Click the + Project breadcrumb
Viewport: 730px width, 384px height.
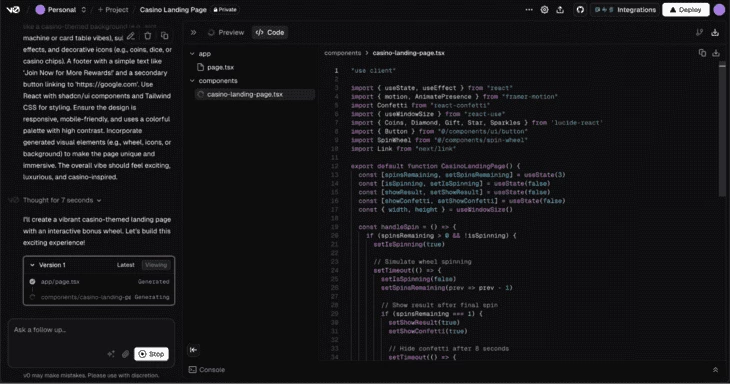[113, 10]
